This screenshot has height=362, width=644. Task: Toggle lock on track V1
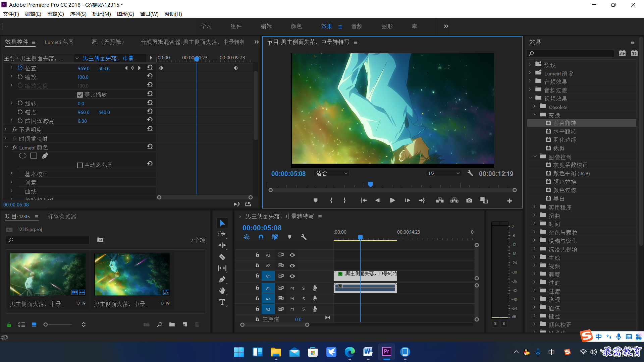257,276
